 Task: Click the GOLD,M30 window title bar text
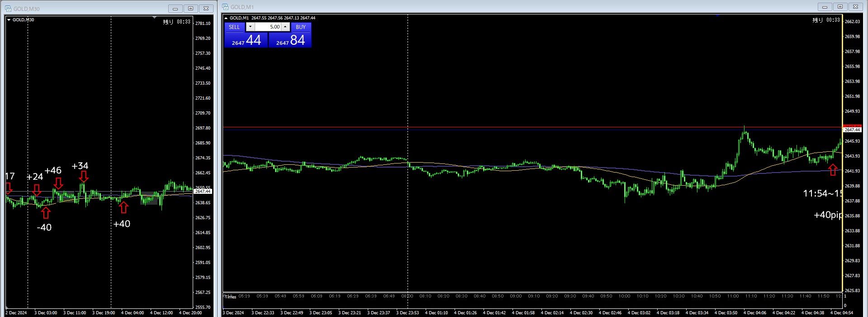[27, 9]
